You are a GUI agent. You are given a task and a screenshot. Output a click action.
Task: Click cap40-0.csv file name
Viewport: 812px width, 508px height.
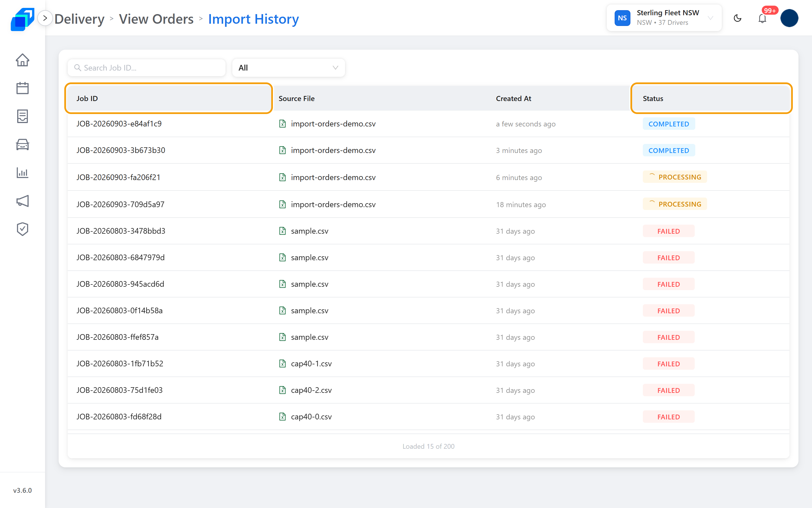311,417
